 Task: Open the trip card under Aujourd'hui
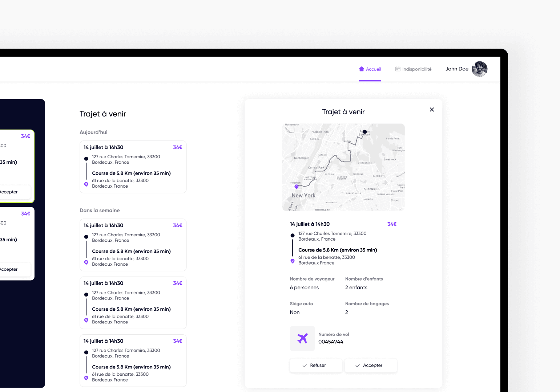point(133,167)
